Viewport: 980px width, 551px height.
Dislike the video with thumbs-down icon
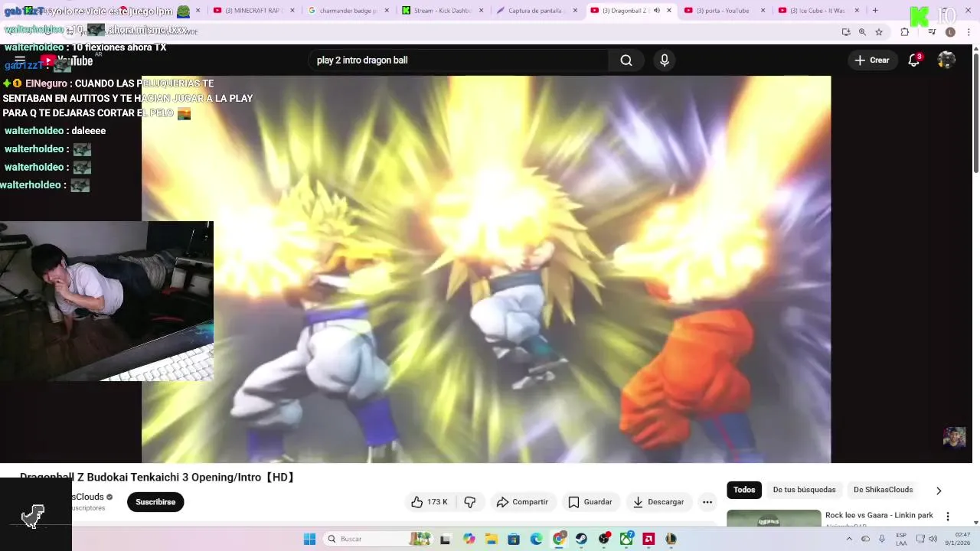[x=469, y=502]
